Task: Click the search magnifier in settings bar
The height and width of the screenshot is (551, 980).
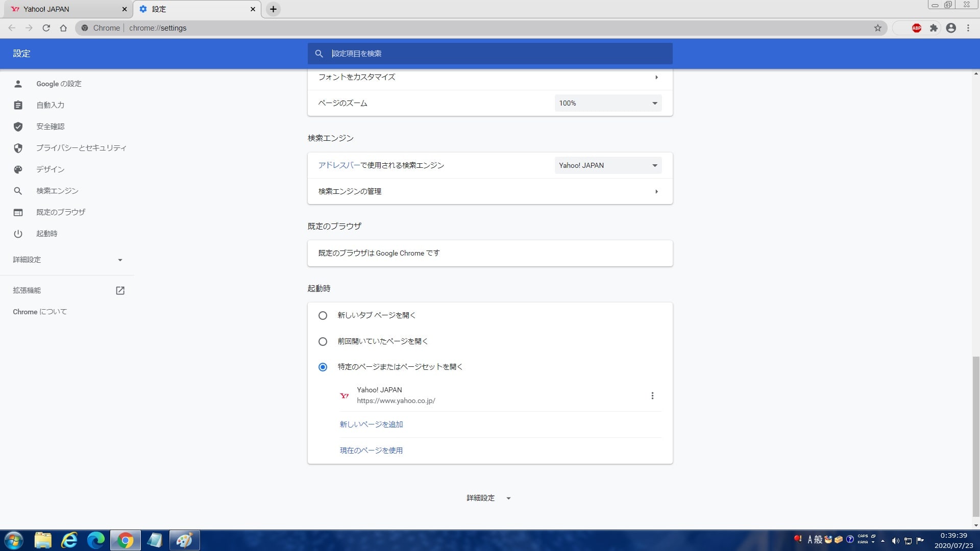Action: click(x=319, y=54)
